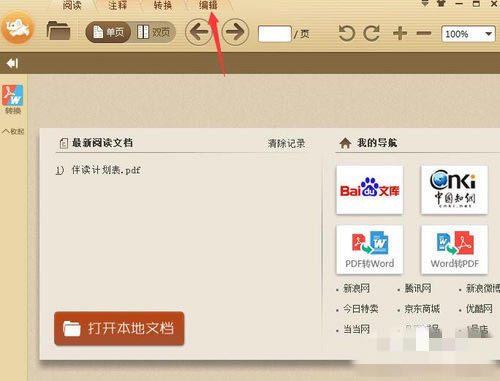Collapse the sidebar with the arrow icon

pyautogui.click(x=12, y=63)
